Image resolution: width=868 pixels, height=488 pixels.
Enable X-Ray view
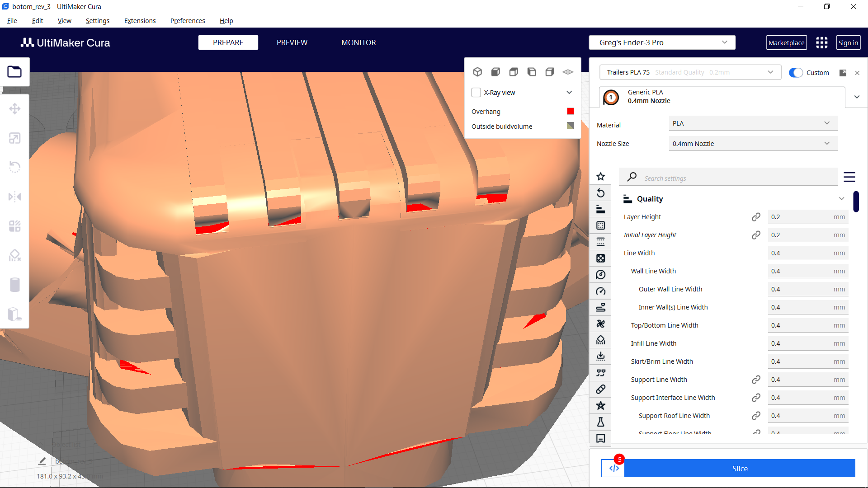[476, 92]
